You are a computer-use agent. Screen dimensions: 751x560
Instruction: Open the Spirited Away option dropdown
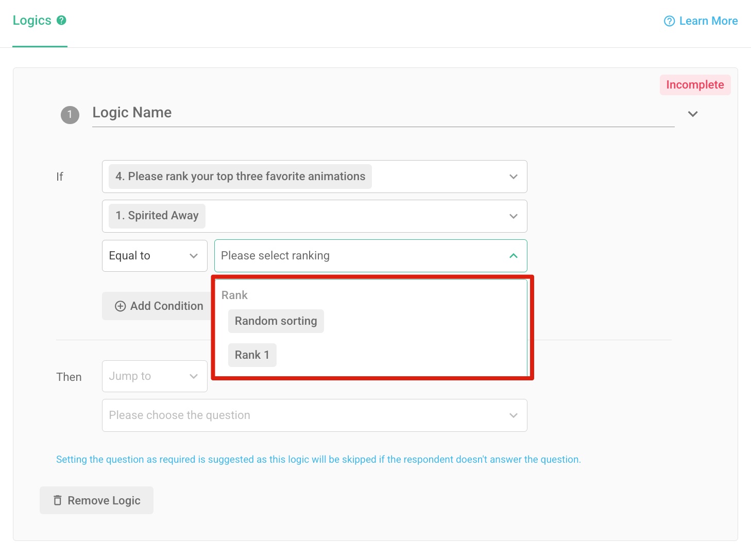(314, 216)
